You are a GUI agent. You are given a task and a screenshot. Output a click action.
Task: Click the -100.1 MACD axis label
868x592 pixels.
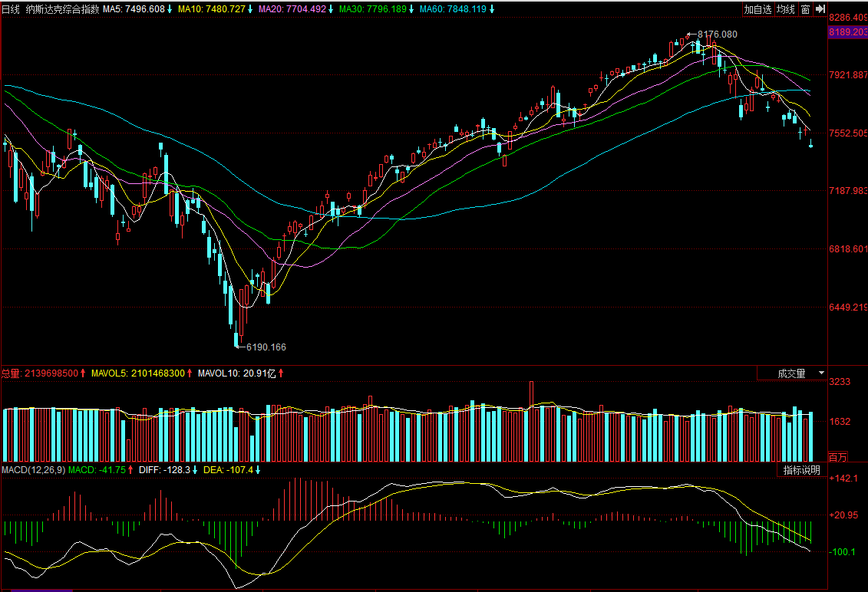843,551
